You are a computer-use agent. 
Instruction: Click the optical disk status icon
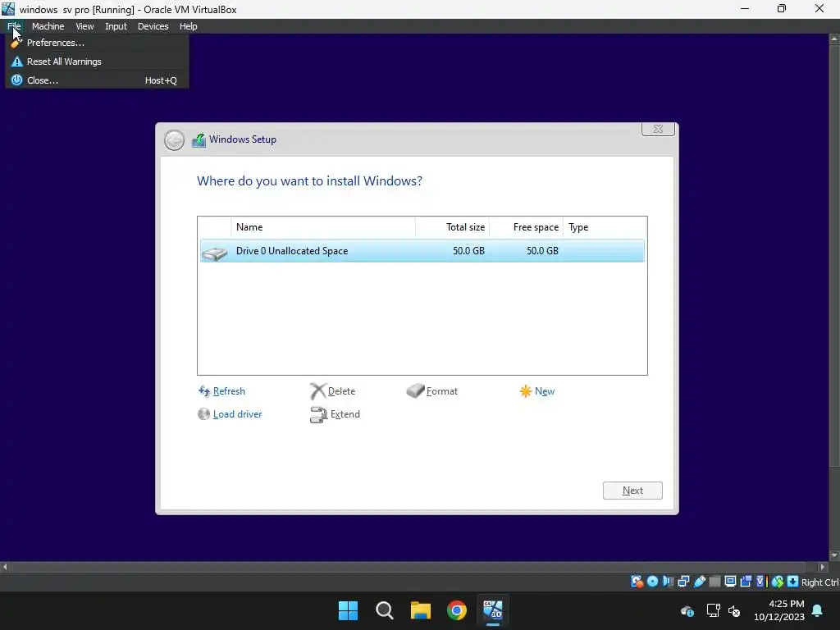(x=652, y=582)
